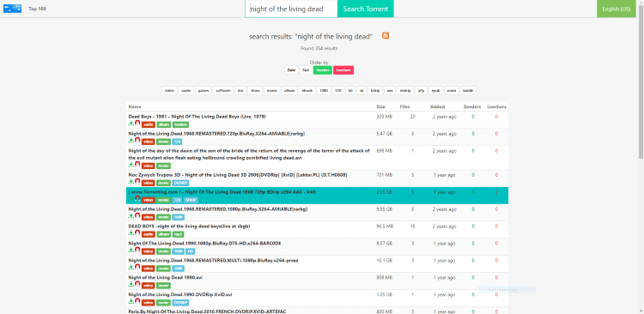Click the 'Found 354 results' text
This screenshot has height=314, width=644.
click(319, 48)
